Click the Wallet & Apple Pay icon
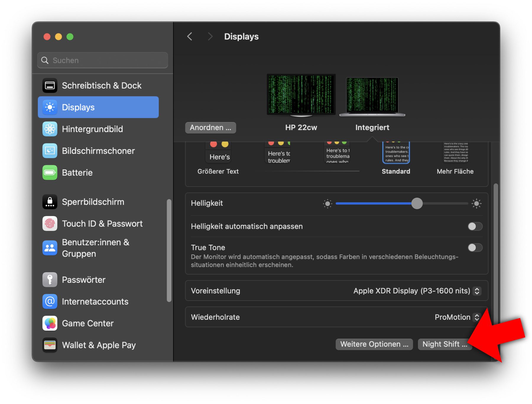Screen dimensions: 532x404 (50, 345)
